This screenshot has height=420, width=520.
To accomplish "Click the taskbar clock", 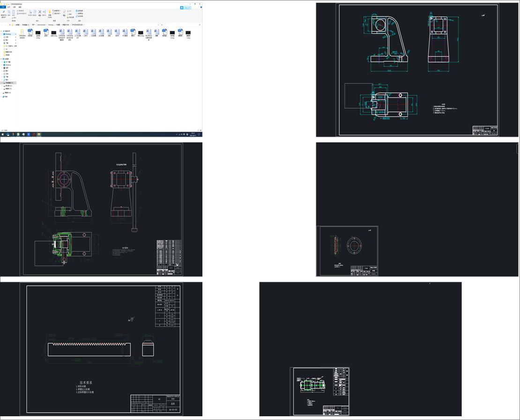I will point(193,134).
